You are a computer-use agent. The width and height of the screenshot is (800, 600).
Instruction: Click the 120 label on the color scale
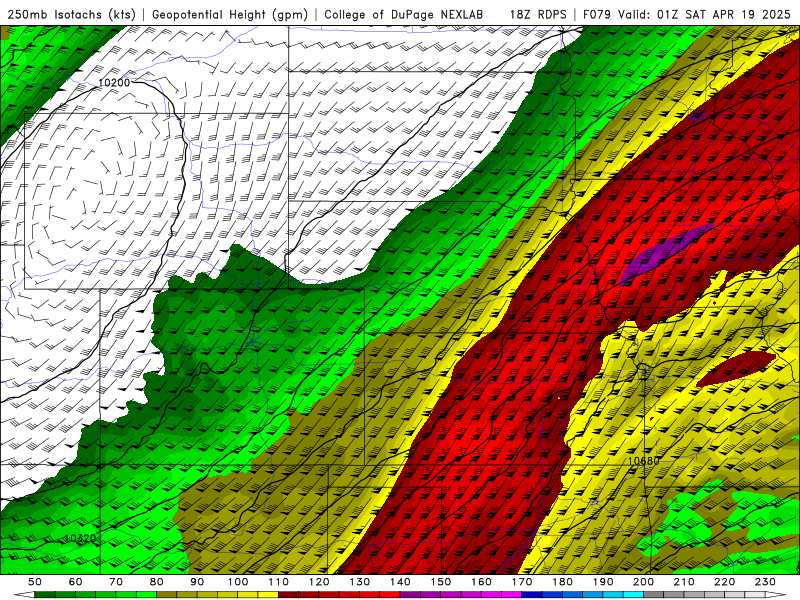click(x=319, y=582)
